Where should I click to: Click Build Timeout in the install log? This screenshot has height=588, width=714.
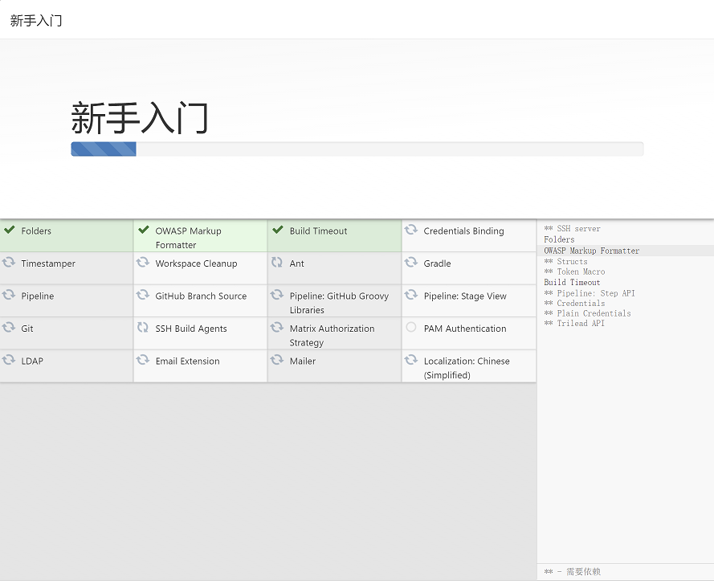click(572, 282)
